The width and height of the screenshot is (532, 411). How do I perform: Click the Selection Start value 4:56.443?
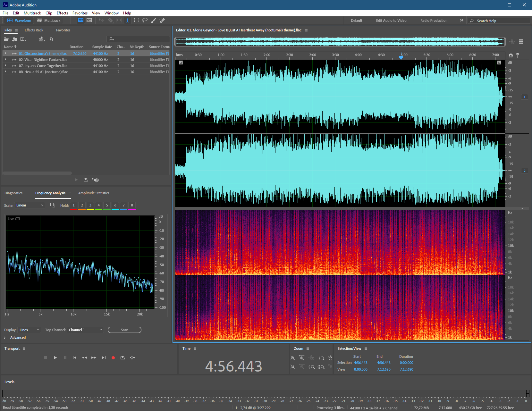tap(361, 363)
